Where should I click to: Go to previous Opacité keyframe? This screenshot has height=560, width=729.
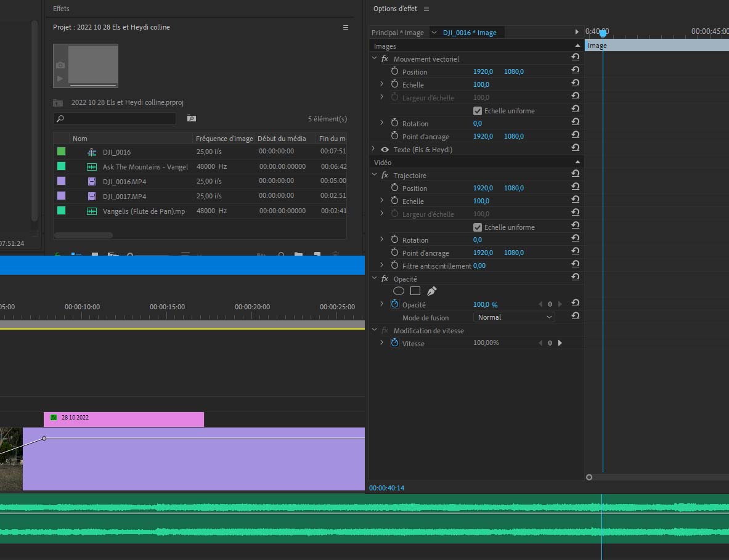pyautogui.click(x=540, y=304)
